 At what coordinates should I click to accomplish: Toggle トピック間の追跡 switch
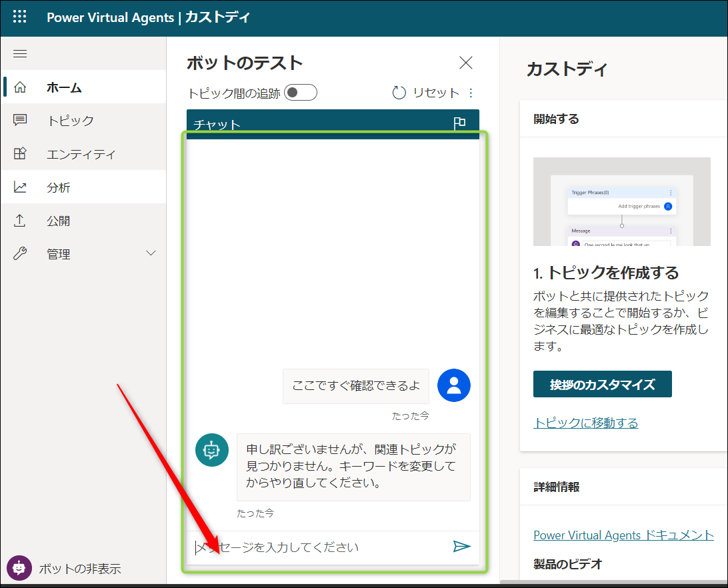click(301, 93)
